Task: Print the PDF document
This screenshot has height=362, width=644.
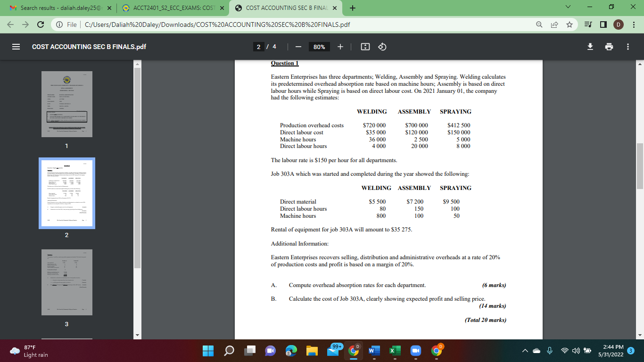Action: click(609, 47)
